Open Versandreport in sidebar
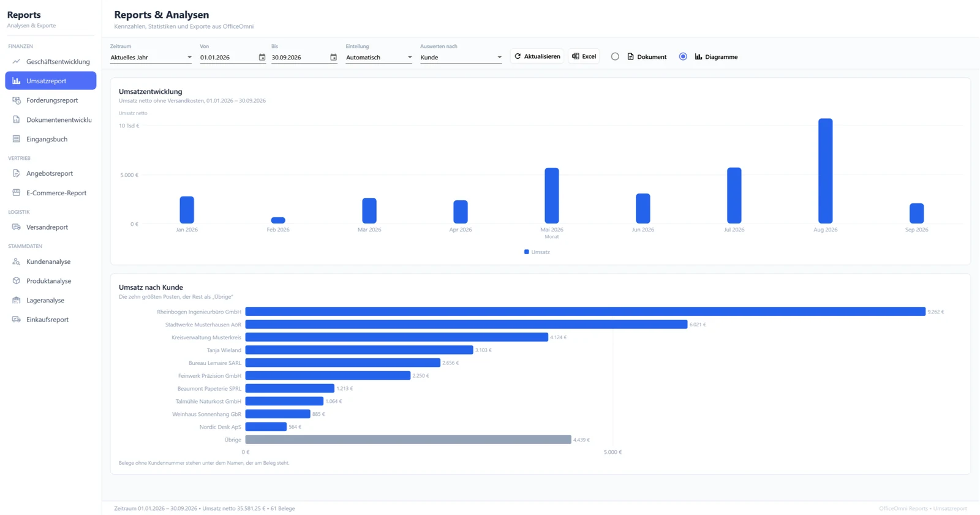This screenshot has width=980, height=515. 51,227
